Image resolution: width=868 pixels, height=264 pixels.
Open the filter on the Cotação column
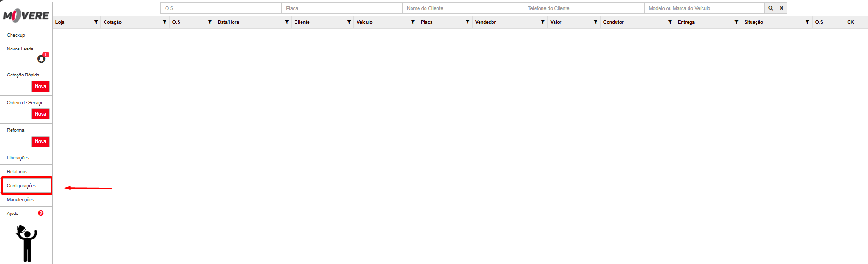pos(165,22)
